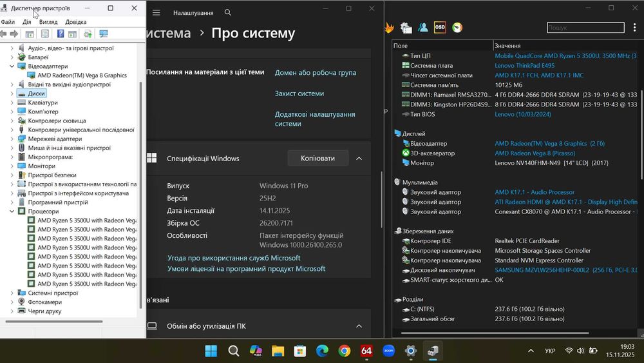This screenshot has height=363, width=644.
Task: Open the Дія menu
Action: click(x=26, y=22)
